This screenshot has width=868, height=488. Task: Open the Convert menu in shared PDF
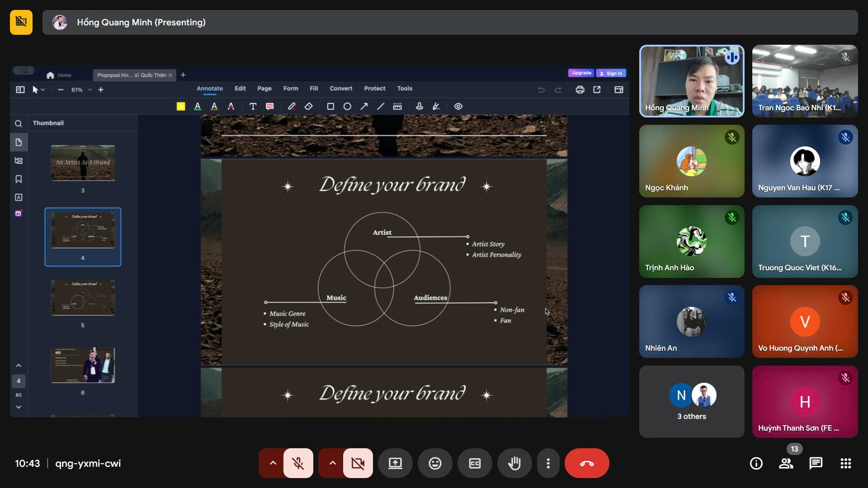[x=340, y=89]
